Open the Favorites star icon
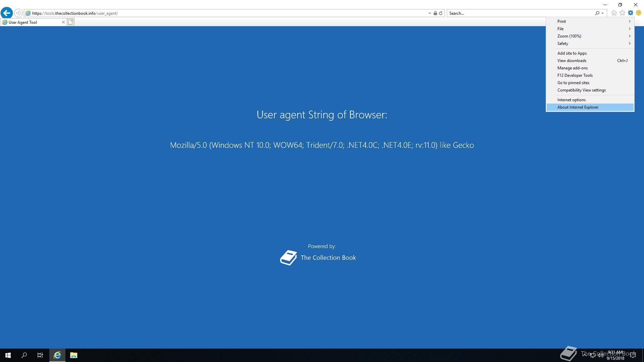The image size is (644, 362). tap(623, 13)
